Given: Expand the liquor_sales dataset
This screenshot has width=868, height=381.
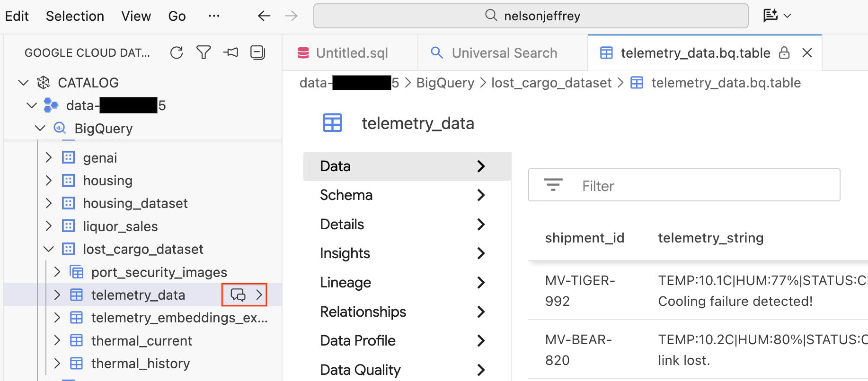Looking at the screenshot, I should click(48, 226).
